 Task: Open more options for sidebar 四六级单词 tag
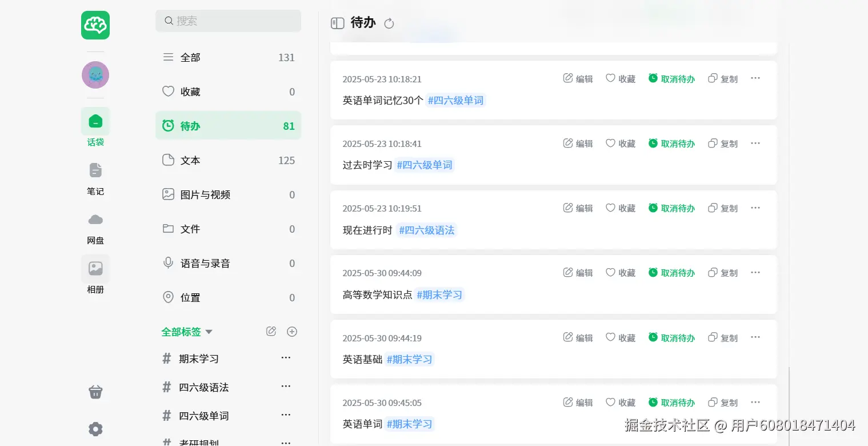pyautogui.click(x=286, y=415)
